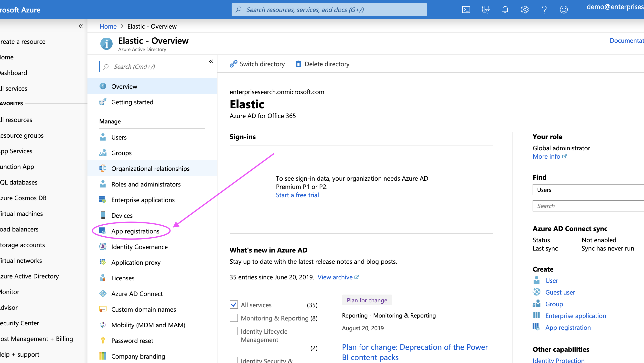Uncheck the All services checkbox
The height and width of the screenshot is (363, 644).
[234, 305]
